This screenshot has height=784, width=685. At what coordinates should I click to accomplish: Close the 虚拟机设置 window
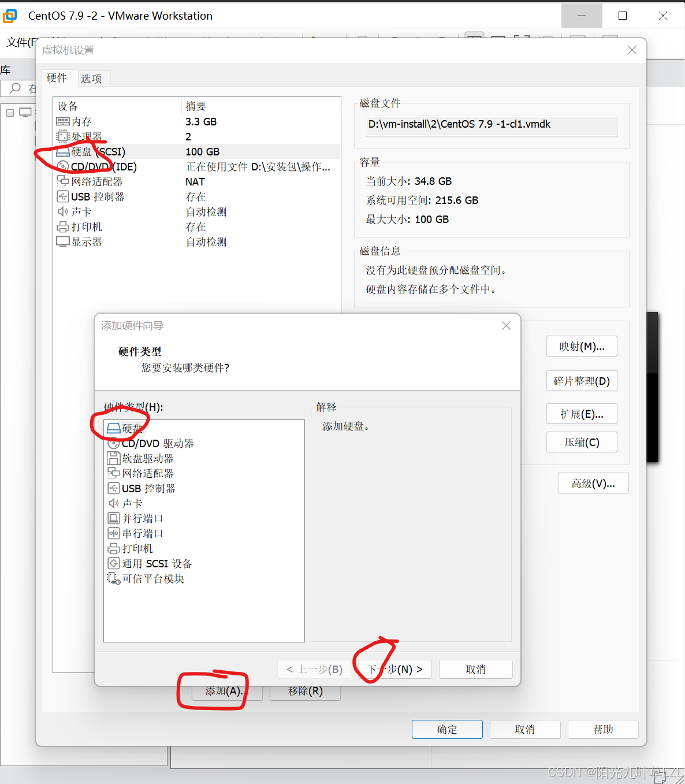point(632,50)
